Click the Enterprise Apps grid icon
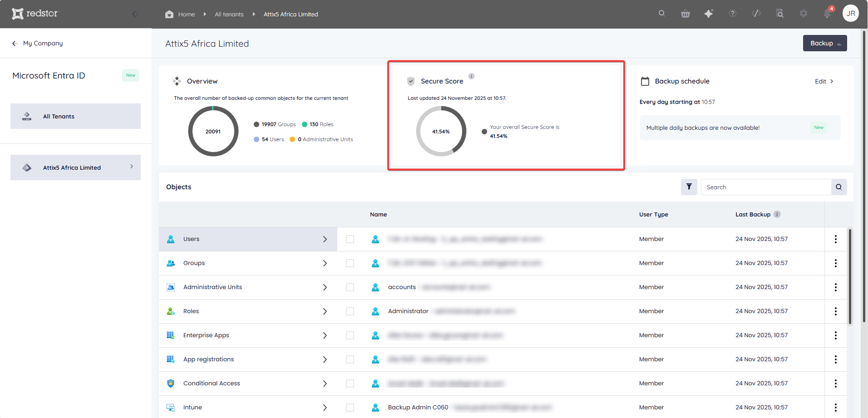The height and width of the screenshot is (418, 868). 171,335
